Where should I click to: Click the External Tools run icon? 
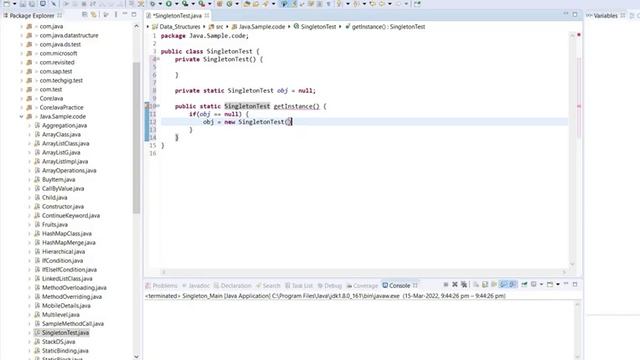coord(202,4)
